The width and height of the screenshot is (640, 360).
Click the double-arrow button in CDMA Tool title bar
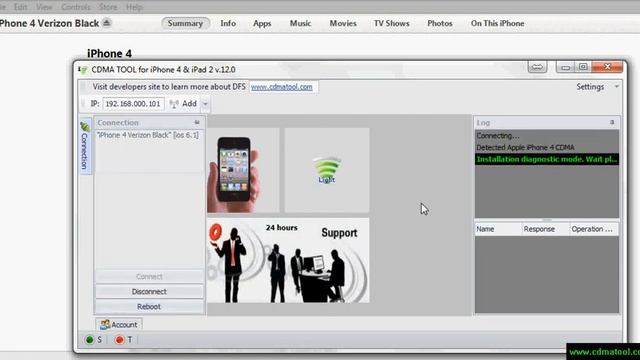(x=537, y=67)
